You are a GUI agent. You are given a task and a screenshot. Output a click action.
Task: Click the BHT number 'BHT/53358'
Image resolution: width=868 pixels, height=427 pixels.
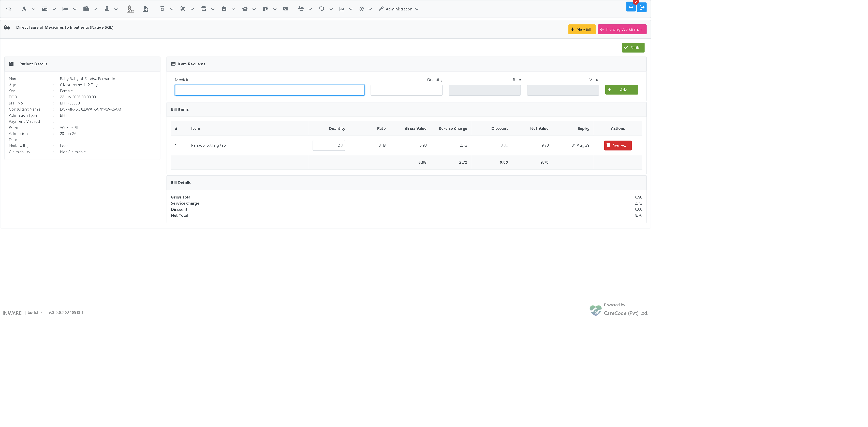pos(70,103)
